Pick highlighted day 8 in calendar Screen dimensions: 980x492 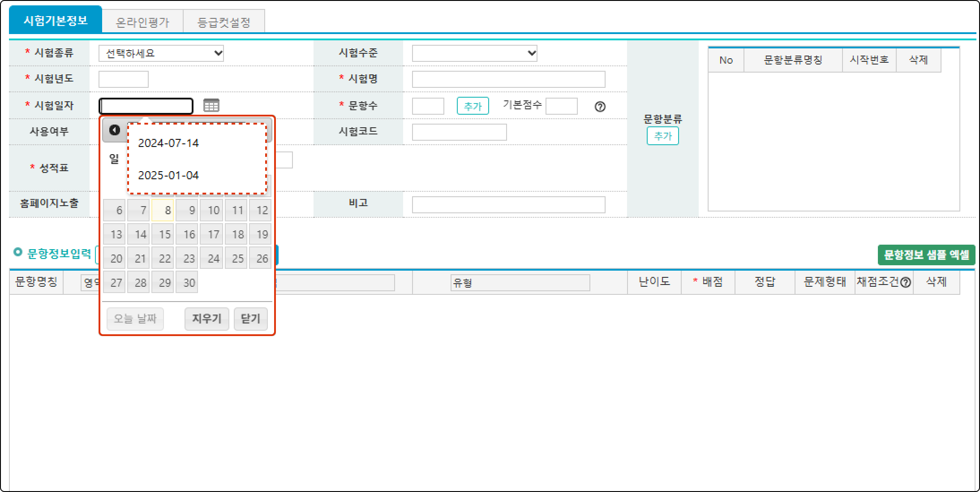coord(163,210)
